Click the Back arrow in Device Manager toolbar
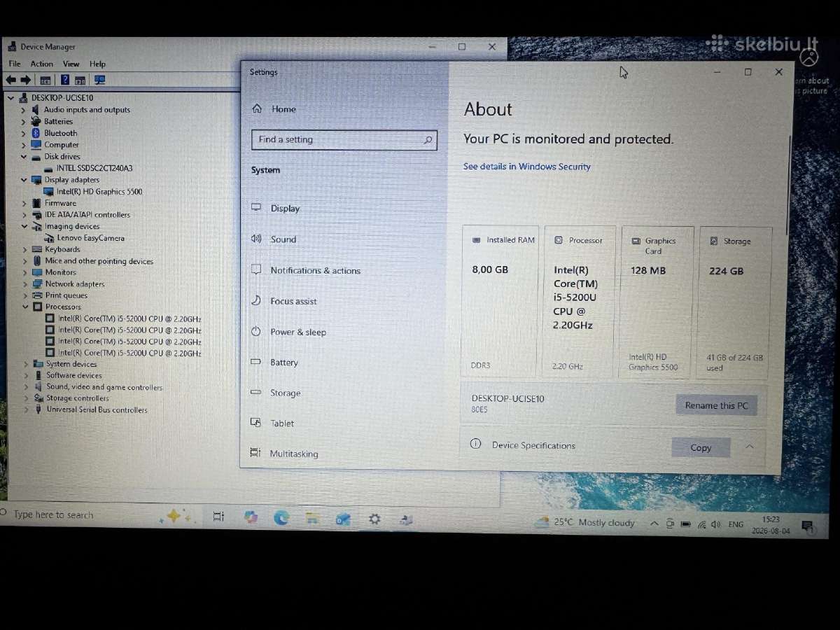 pyautogui.click(x=11, y=80)
